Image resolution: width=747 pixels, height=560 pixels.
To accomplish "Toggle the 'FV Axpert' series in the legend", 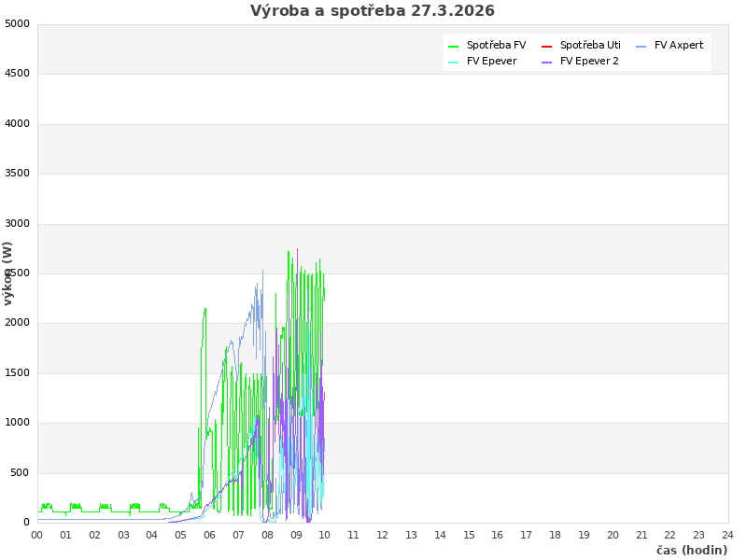I will 679,45.
